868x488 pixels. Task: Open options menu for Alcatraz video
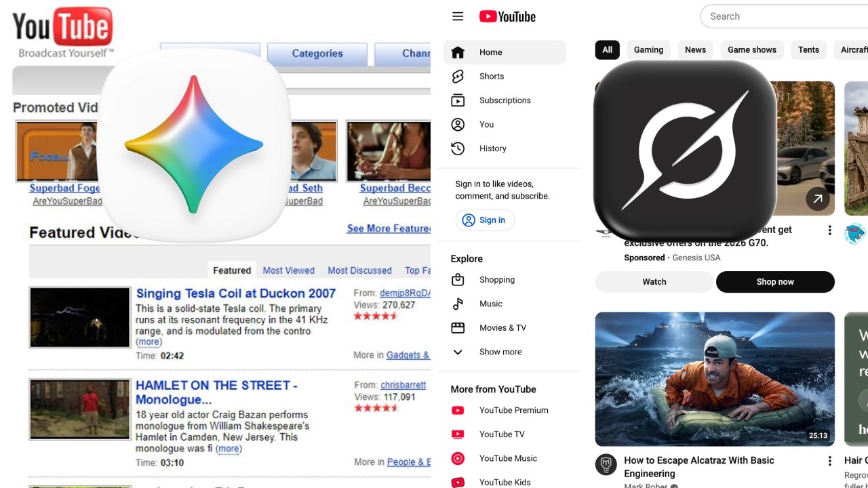pyautogui.click(x=829, y=461)
